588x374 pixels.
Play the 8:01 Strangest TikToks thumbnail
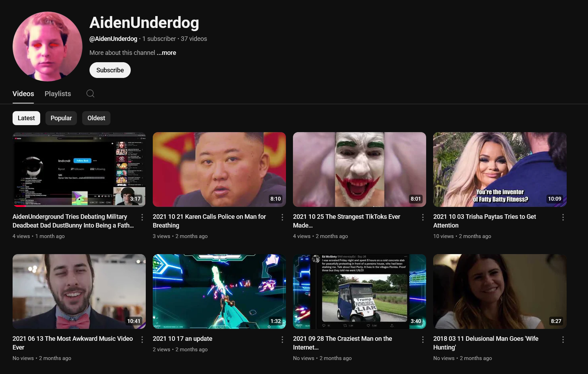coord(359,170)
